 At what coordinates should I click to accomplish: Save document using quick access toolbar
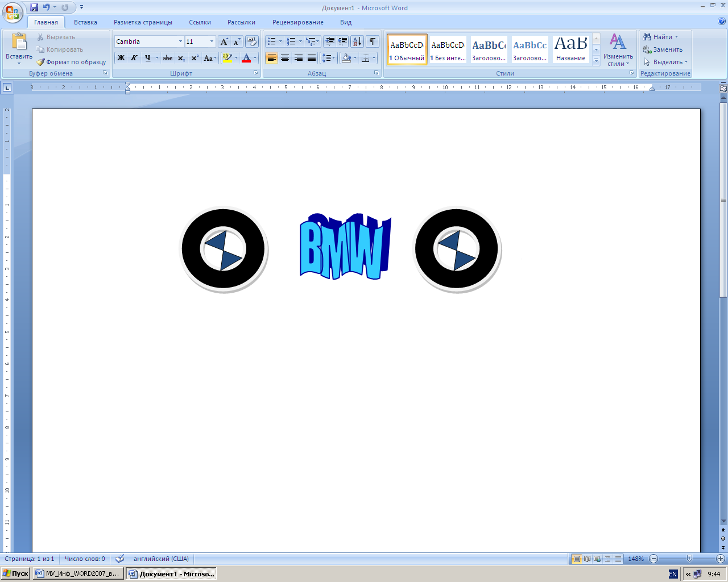(34, 7)
